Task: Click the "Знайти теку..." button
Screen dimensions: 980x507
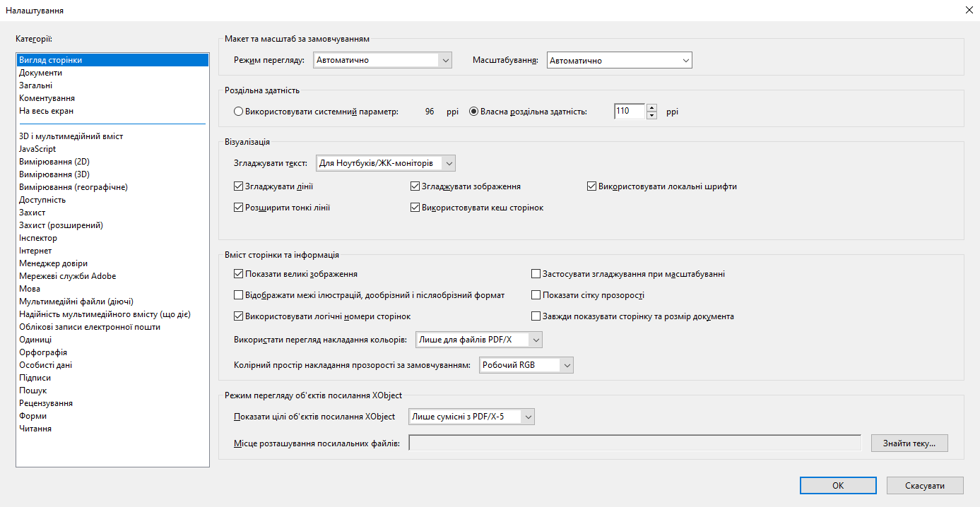Action: (909, 443)
